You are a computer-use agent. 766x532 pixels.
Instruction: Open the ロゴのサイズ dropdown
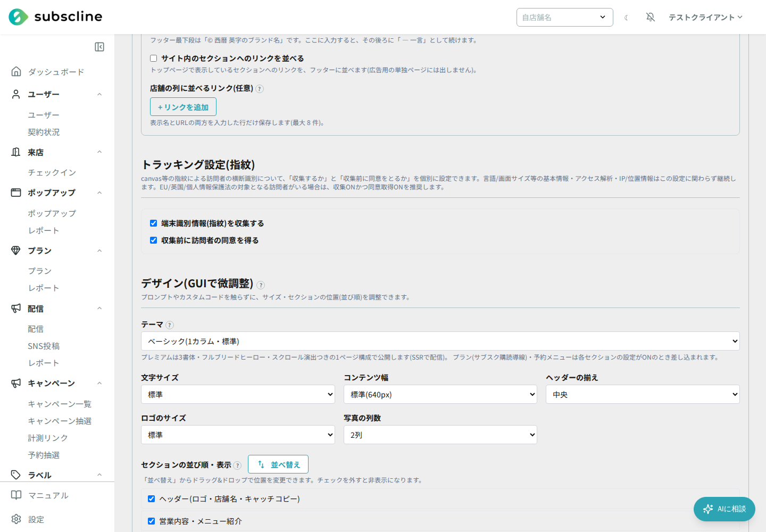(x=238, y=435)
